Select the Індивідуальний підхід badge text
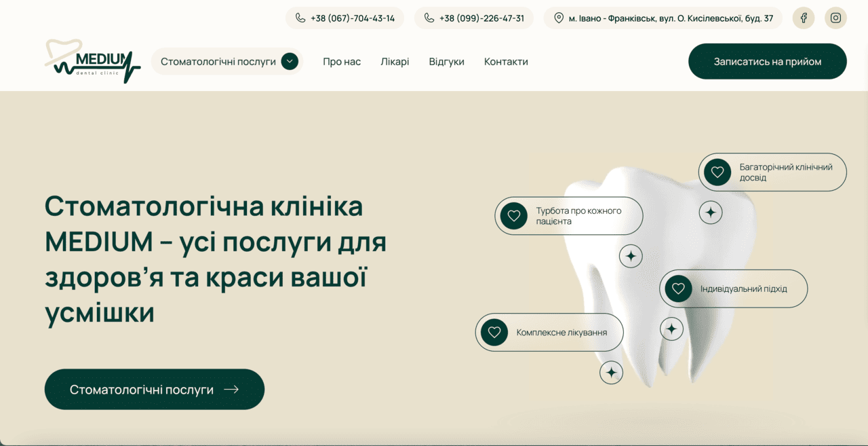This screenshot has height=446, width=868. [744, 289]
